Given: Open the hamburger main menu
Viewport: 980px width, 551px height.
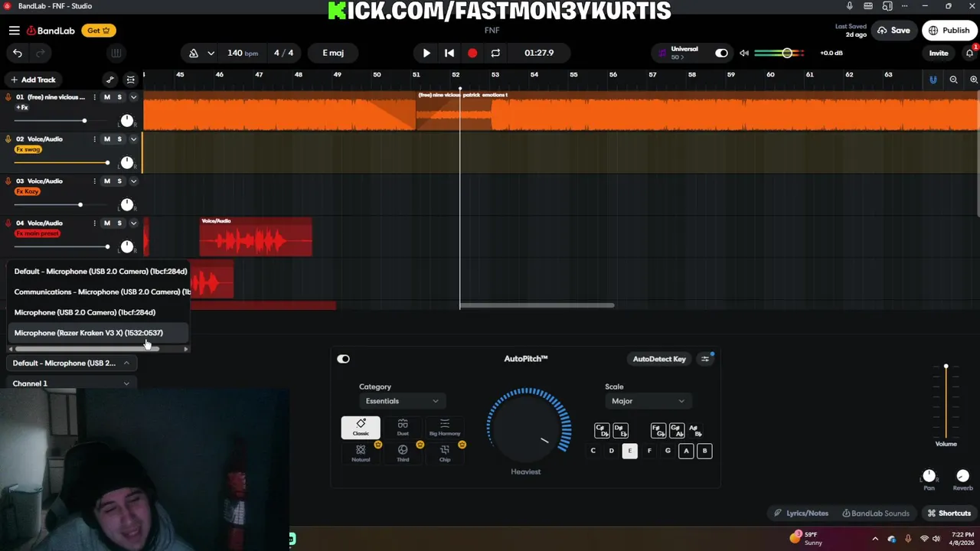Looking at the screenshot, I should click(x=15, y=31).
